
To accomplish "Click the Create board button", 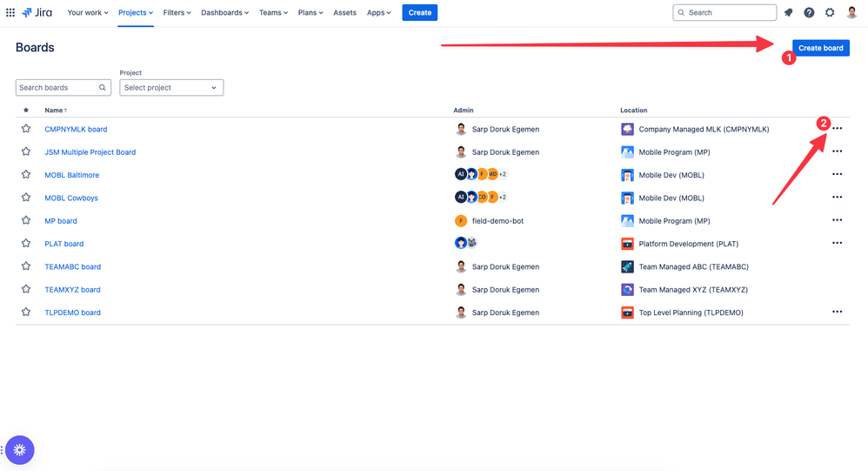I will (820, 48).
